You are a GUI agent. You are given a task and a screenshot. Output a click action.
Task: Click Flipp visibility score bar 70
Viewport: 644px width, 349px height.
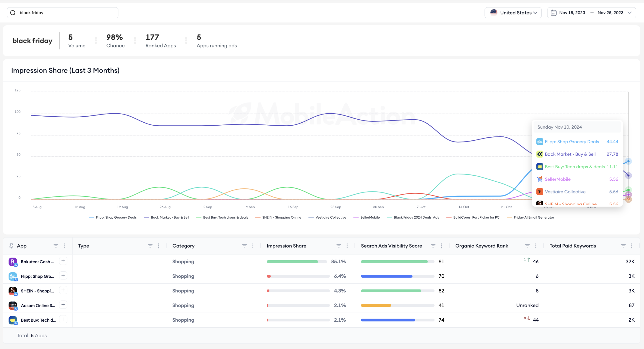(398, 276)
